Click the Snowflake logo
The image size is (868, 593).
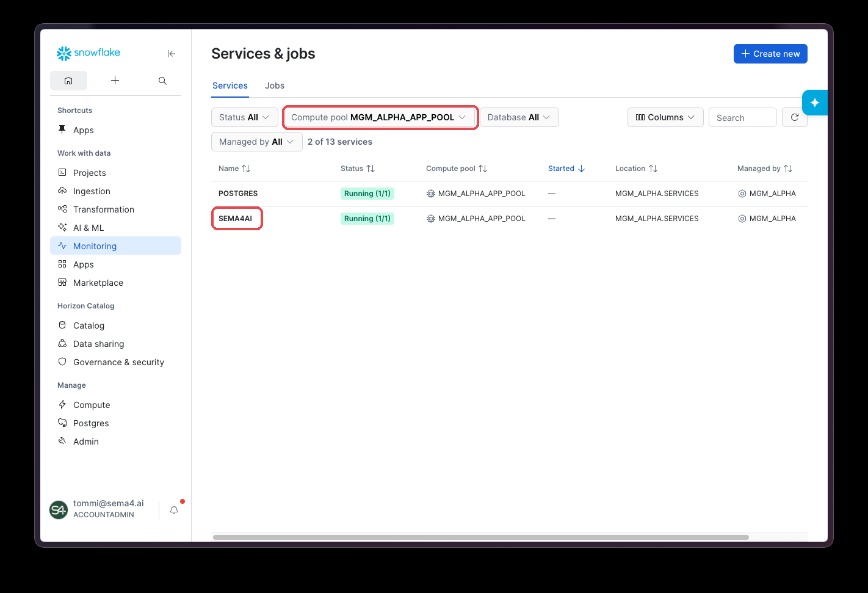(89, 53)
